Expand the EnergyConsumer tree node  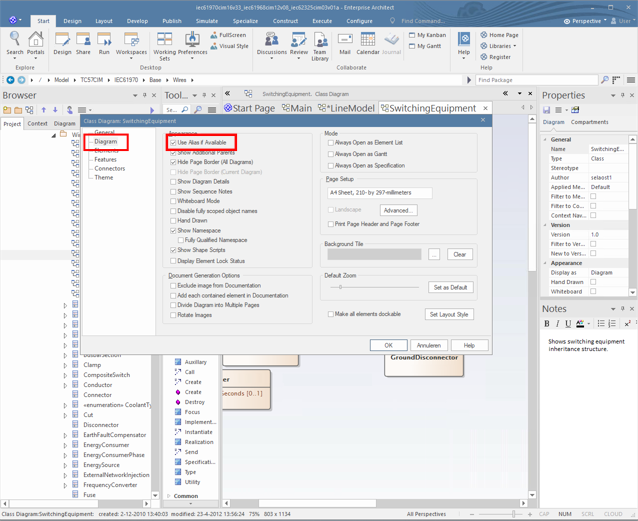[65, 445]
